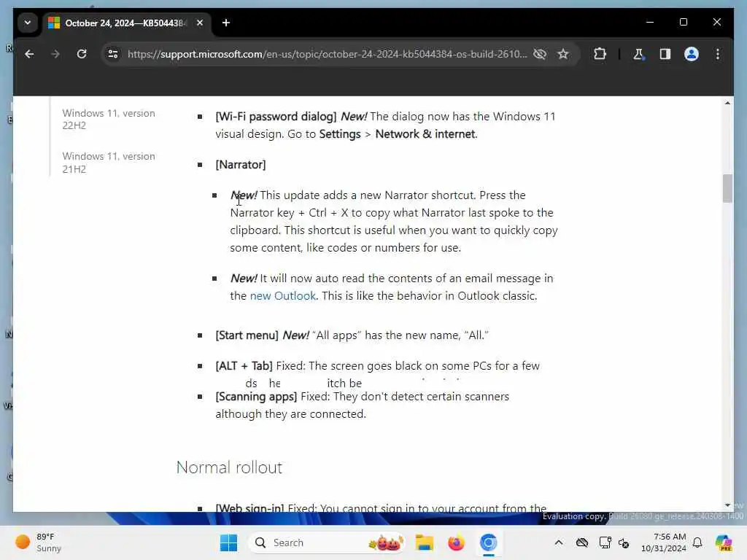Screen dimensions: 747x560
Task: Close the KB5044384 tab
Action: (x=200, y=23)
